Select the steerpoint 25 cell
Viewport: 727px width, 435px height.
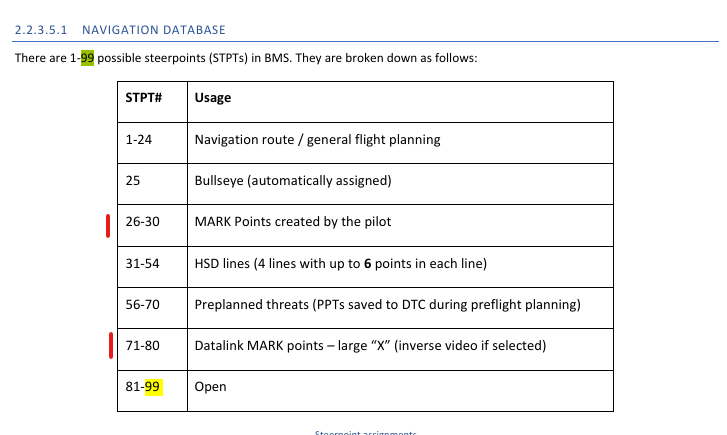tap(153, 184)
